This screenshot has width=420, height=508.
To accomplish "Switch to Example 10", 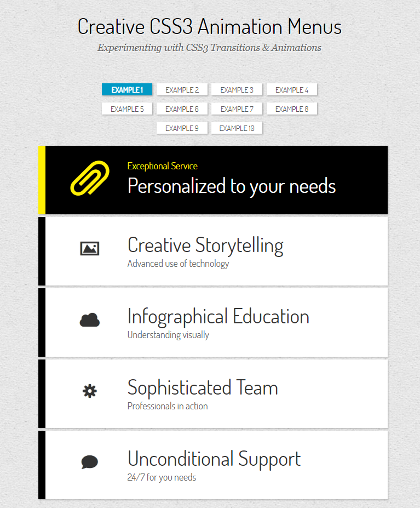I will [x=237, y=128].
